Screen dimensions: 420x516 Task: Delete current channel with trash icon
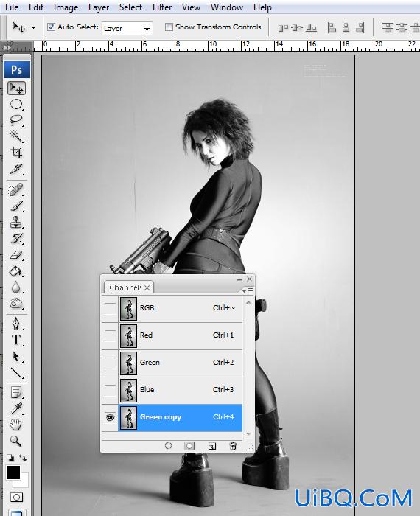(233, 446)
